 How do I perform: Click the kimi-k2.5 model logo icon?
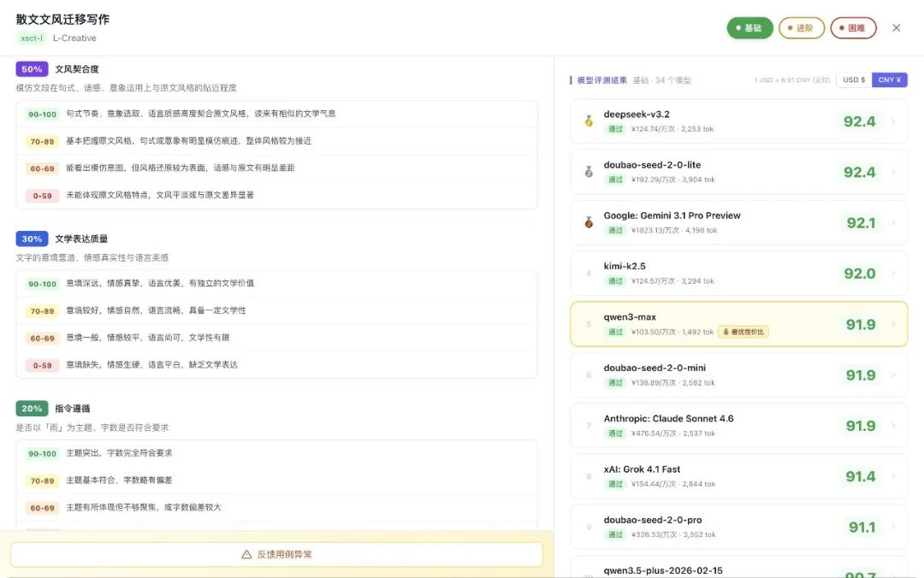(588, 273)
